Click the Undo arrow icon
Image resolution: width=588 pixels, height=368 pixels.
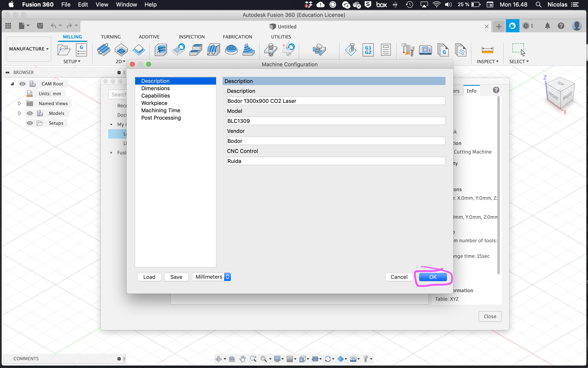pos(53,26)
